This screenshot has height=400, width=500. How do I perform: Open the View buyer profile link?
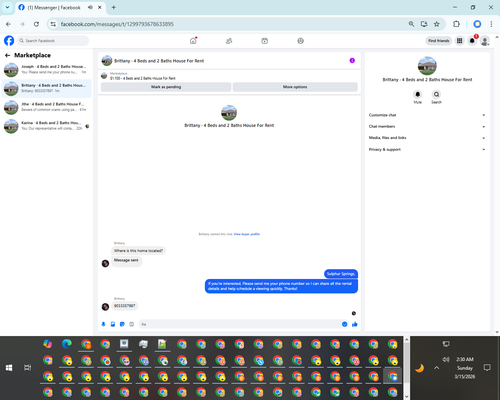[x=247, y=234]
